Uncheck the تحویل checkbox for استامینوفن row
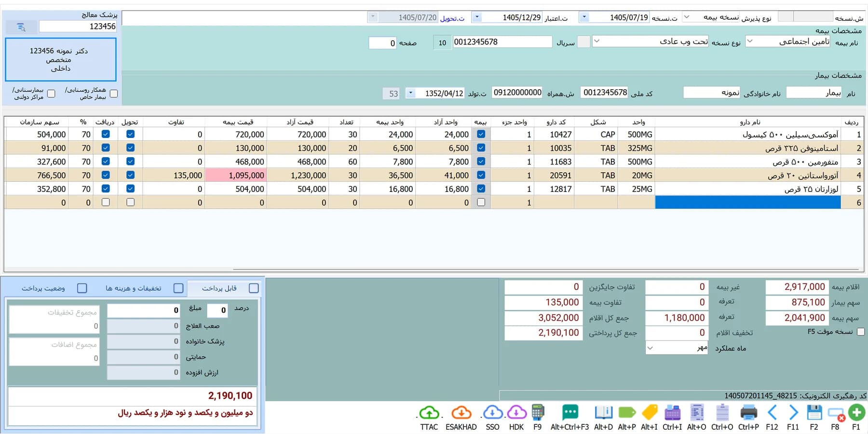Viewport: 868px width, 434px height. [x=130, y=148]
